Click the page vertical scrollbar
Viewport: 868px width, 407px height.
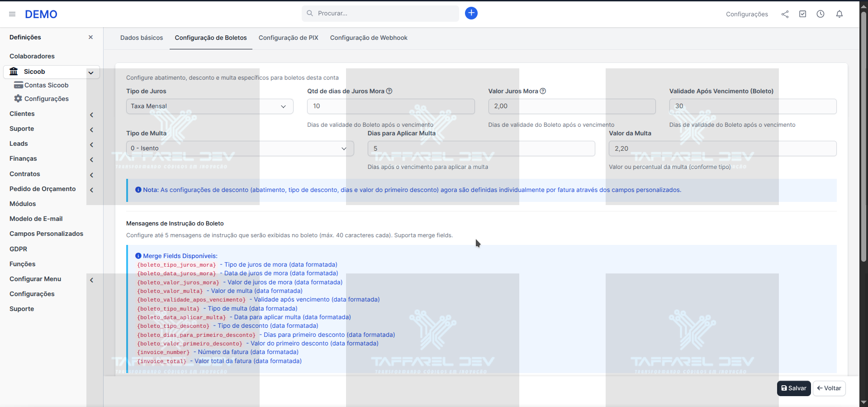click(863, 136)
